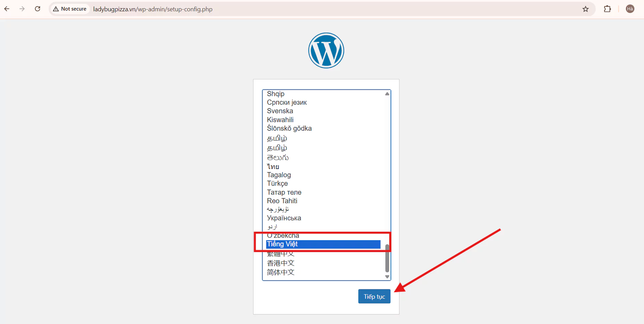Select the ไทย language option
The width and height of the screenshot is (644, 324).
pos(323,167)
